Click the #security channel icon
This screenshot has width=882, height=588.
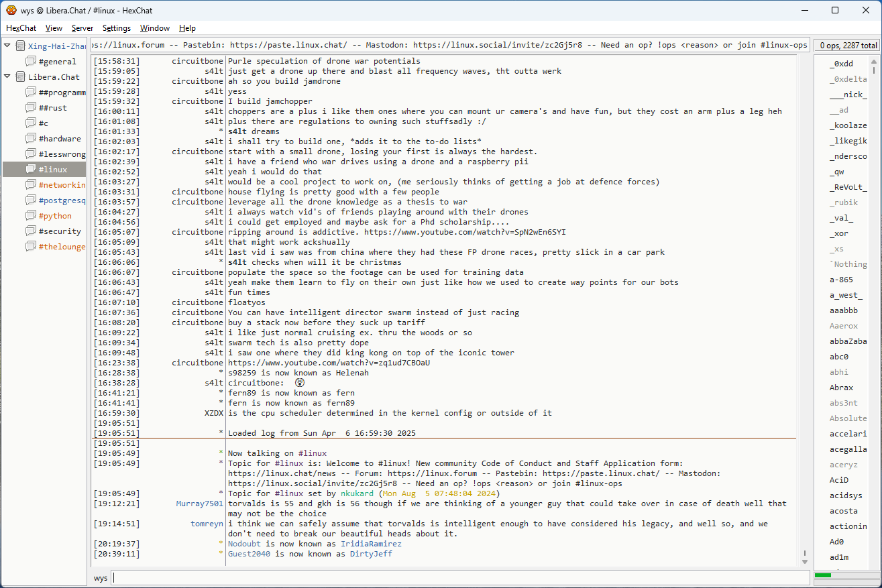pyautogui.click(x=31, y=231)
